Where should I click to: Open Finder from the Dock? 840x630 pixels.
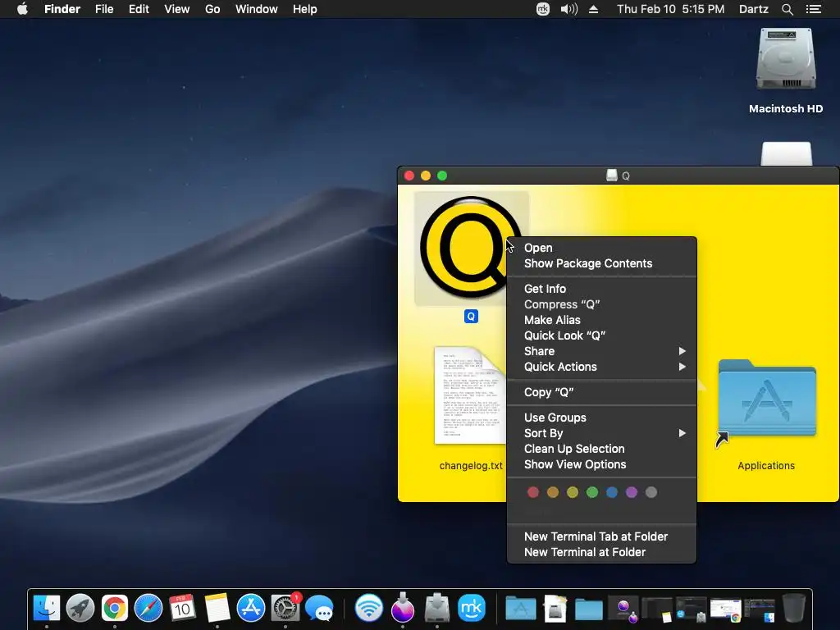click(47, 608)
